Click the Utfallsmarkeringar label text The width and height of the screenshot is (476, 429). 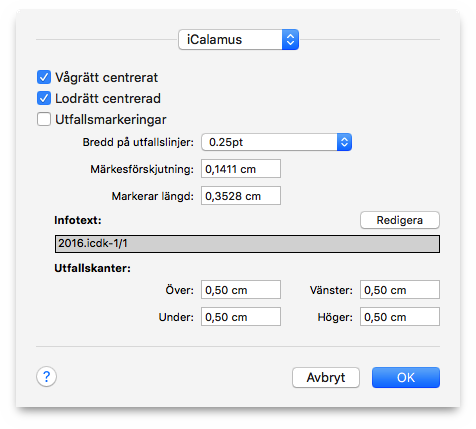tap(111, 120)
